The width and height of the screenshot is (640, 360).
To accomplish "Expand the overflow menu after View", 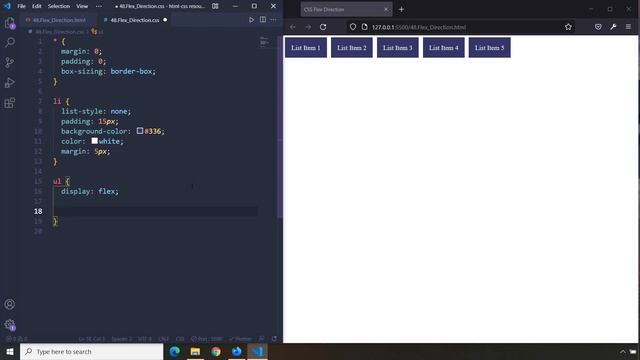I will tap(99, 6).
